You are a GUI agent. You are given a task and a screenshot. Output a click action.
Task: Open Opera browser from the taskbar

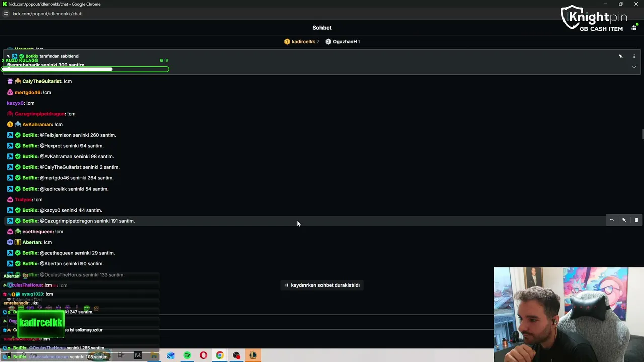click(203, 355)
